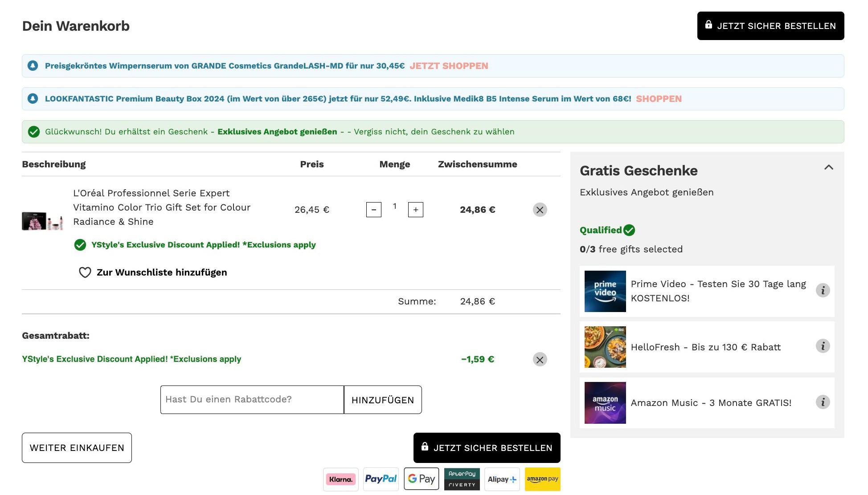This screenshot has width=868, height=495.
Task: Select Amazon Music gift thumbnail
Action: tap(605, 403)
